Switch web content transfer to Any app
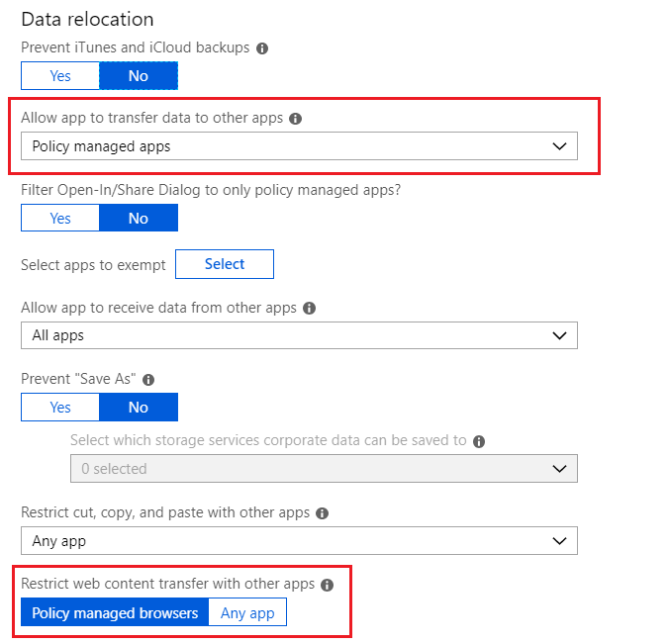The width and height of the screenshot is (669, 644). pyautogui.click(x=247, y=612)
